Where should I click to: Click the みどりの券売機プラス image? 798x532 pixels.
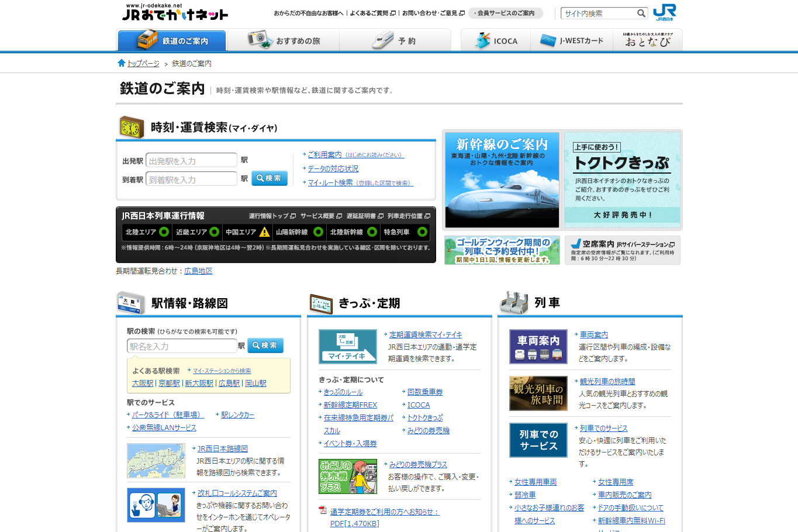(x=348, y=476)
